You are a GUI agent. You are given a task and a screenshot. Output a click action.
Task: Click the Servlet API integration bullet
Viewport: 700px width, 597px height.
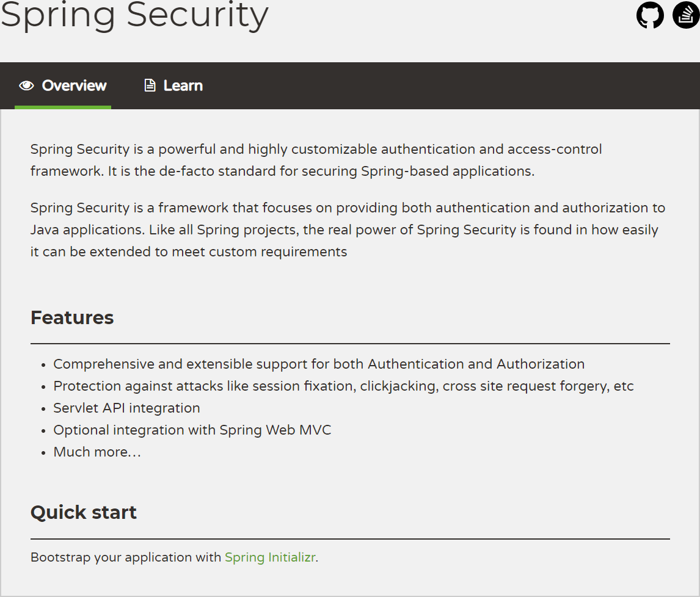[126, 408]
